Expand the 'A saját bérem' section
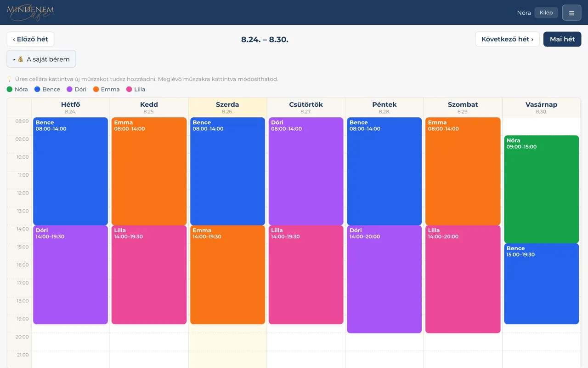588x368 pixels. coord(41,59)
